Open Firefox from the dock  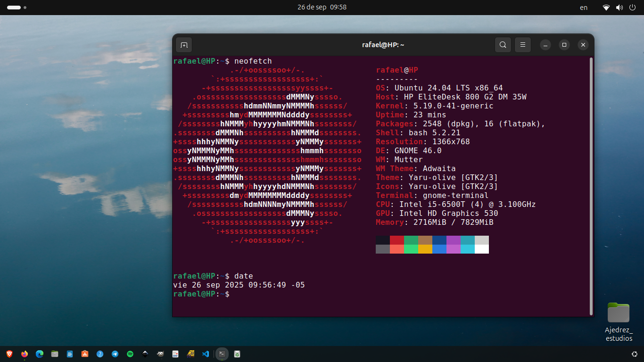point(25,354)
